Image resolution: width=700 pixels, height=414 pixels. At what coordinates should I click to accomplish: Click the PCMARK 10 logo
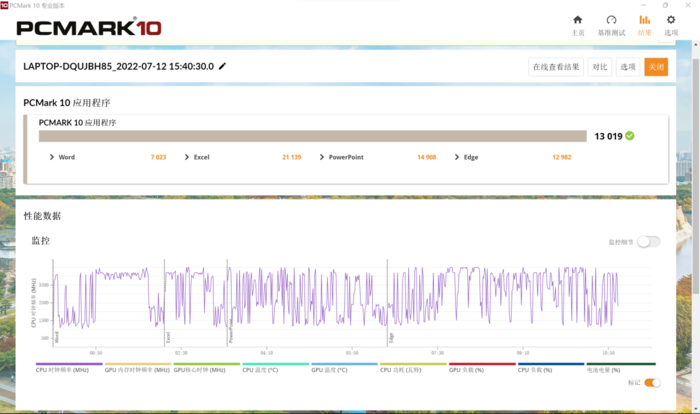tap(89, 28)
